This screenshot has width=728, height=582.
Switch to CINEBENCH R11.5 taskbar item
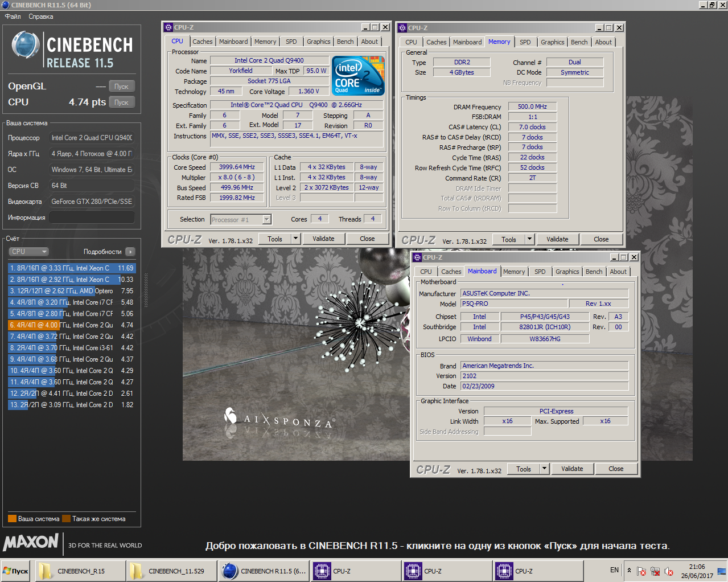(x=264, y=571)
